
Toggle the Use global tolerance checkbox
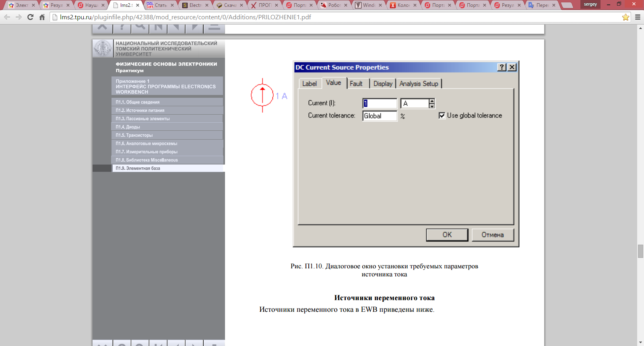point(442,115)
